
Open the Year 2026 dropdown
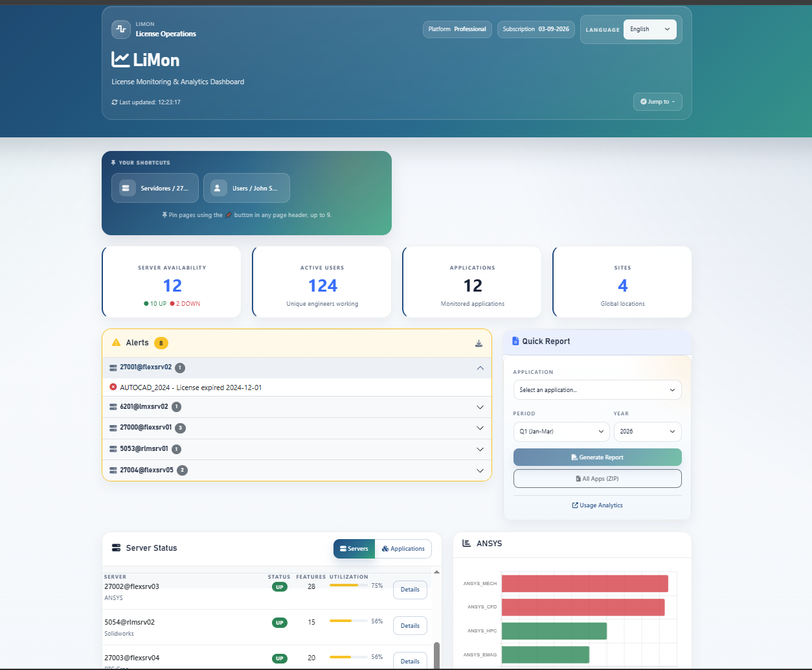(647, 432)
